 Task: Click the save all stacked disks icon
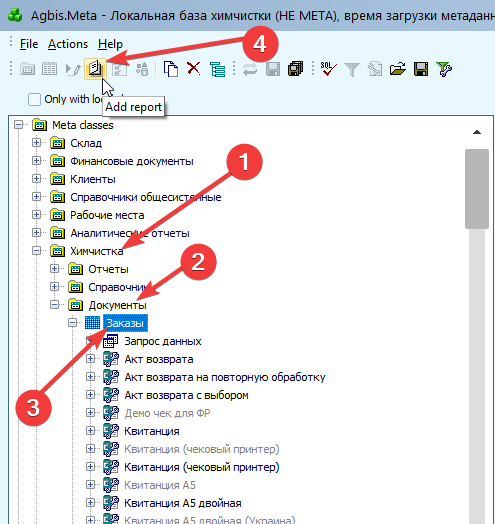coord(295,69)
